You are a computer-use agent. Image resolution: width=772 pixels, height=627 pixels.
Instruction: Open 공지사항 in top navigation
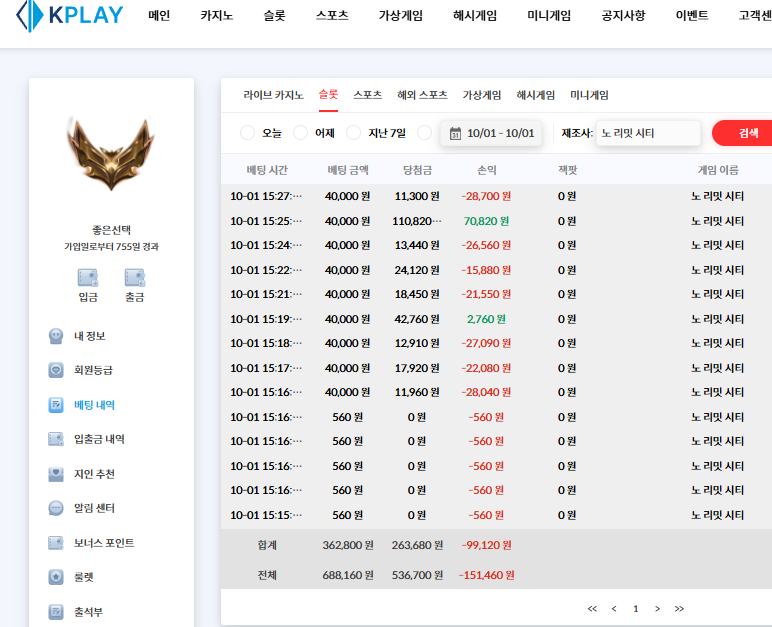point(623,16)
